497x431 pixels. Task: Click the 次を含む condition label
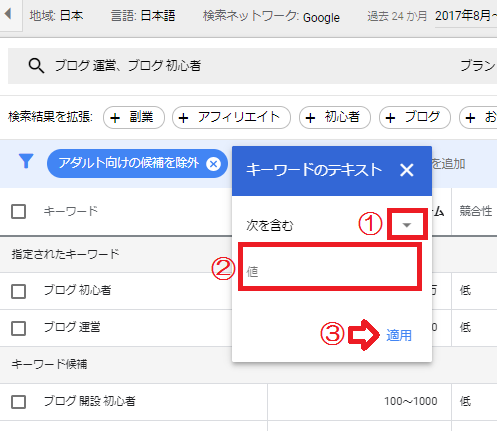[x=270, y=225]
